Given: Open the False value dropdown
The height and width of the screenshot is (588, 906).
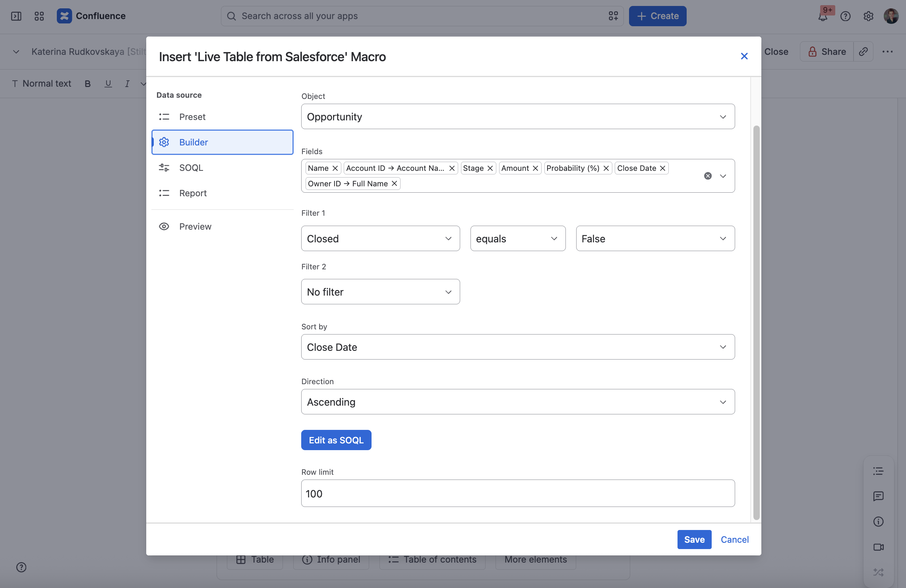Looking at the screenshot, I should point(655,239).
